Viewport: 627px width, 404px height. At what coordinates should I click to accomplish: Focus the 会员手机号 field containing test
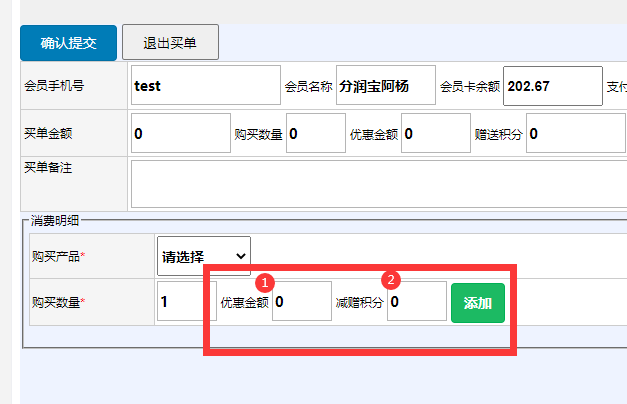205,86
